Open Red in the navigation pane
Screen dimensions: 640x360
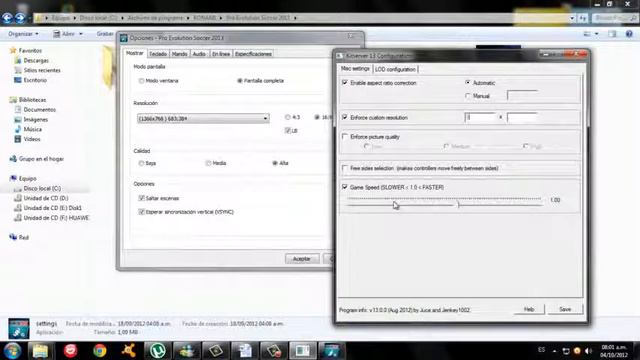[x=23, y=237]
